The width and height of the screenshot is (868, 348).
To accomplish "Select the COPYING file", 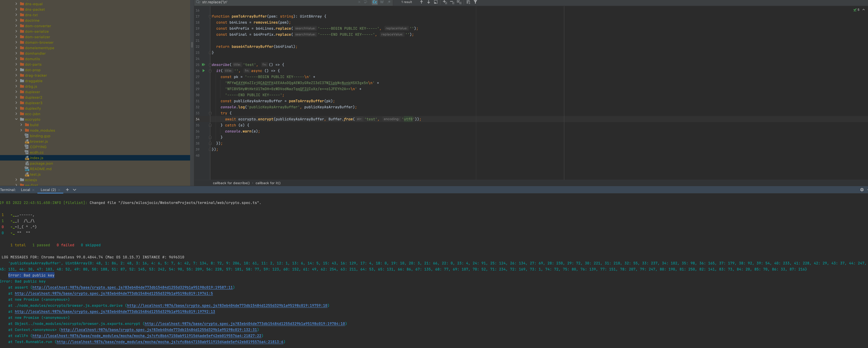I will 38,147.
